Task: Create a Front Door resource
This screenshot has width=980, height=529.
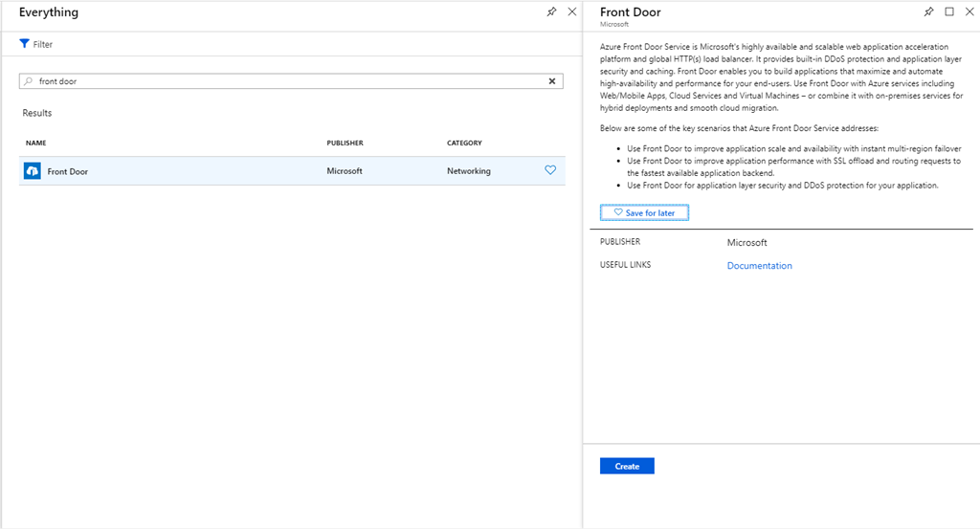Action: click(627, 466)
